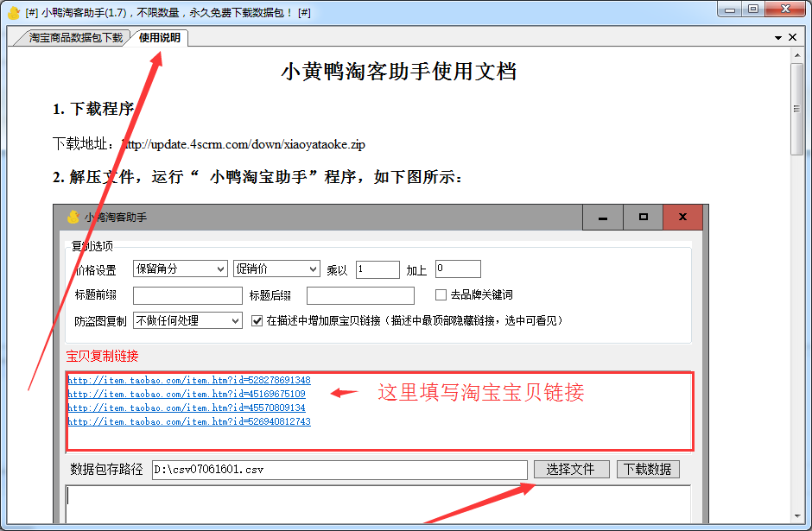Close the embedded 小鸭淘客助手 window via red X
This screenshot has height=531, width=812.
coord(682,218)
